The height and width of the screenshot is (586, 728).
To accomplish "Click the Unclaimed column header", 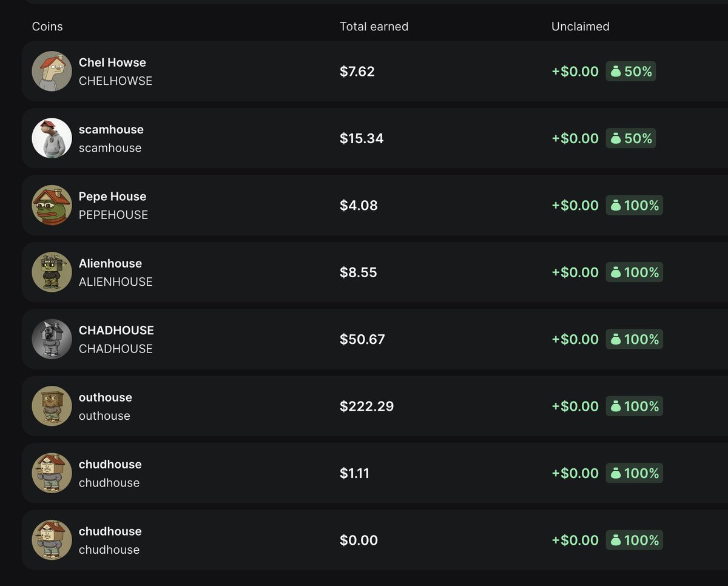I will pos(580,27).
